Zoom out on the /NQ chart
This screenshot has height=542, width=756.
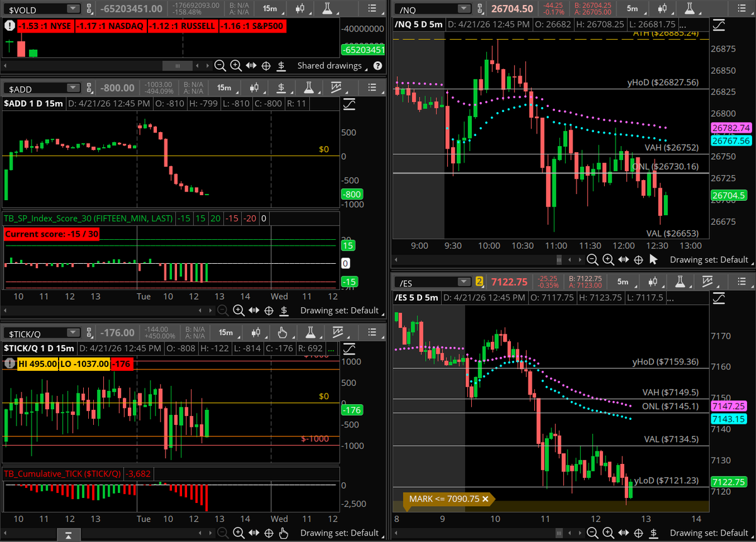(x=593, y=259)
